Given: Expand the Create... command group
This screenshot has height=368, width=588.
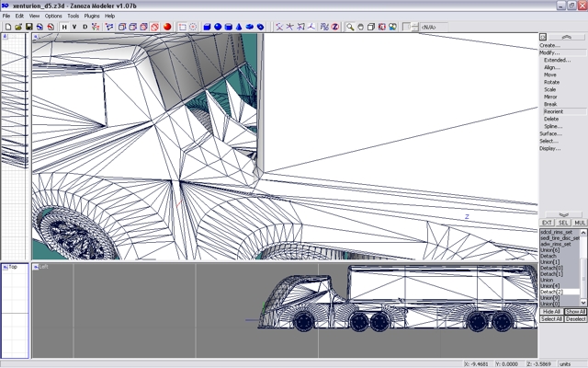Looking at the screenshot, I should (x=550, y=45).
